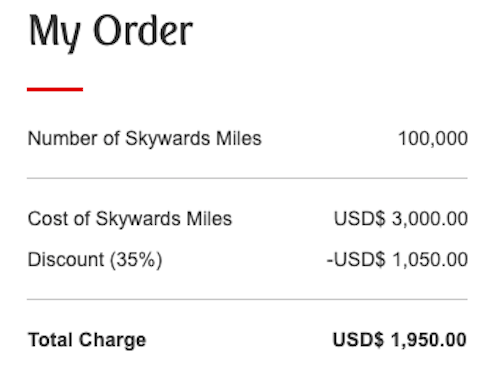Viewport: 500px width, 379px height.
Task: Click the USD$ 1,950.00 total amount
Action: 400,340
